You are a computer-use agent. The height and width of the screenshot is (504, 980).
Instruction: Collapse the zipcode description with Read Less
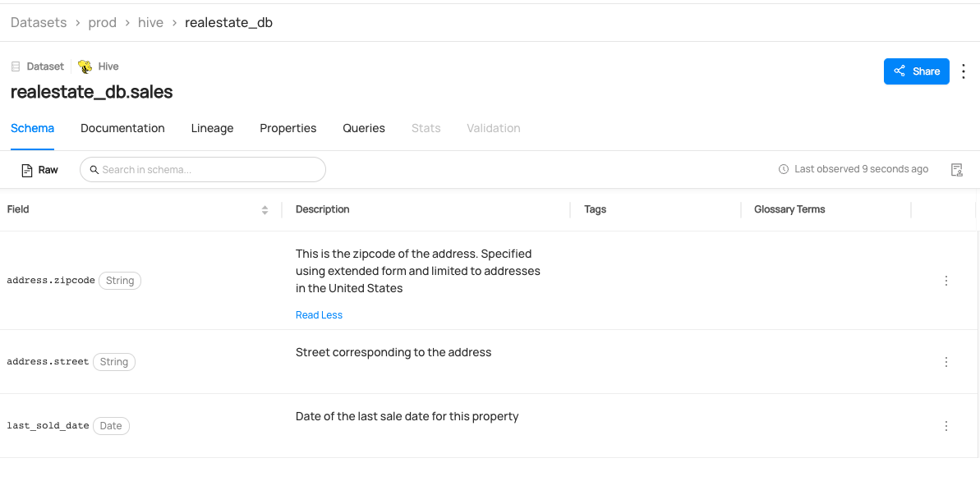[x=319, y=314]
